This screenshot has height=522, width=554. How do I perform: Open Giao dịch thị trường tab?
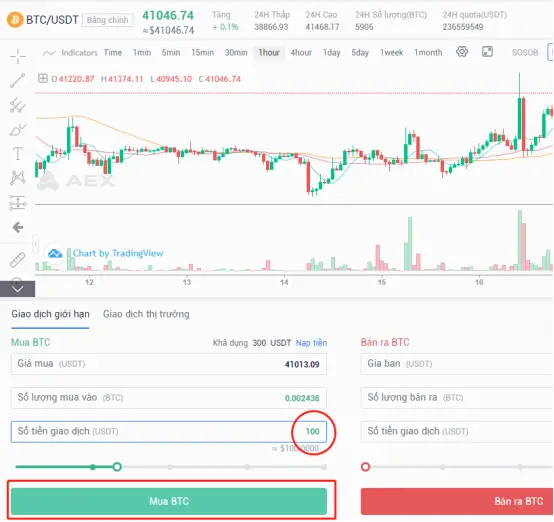146,314
